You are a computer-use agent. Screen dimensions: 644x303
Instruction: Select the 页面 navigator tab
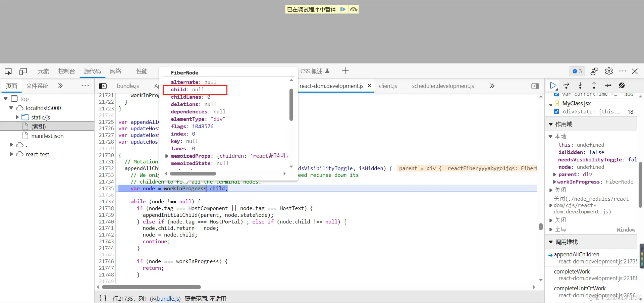coord(11,86)
